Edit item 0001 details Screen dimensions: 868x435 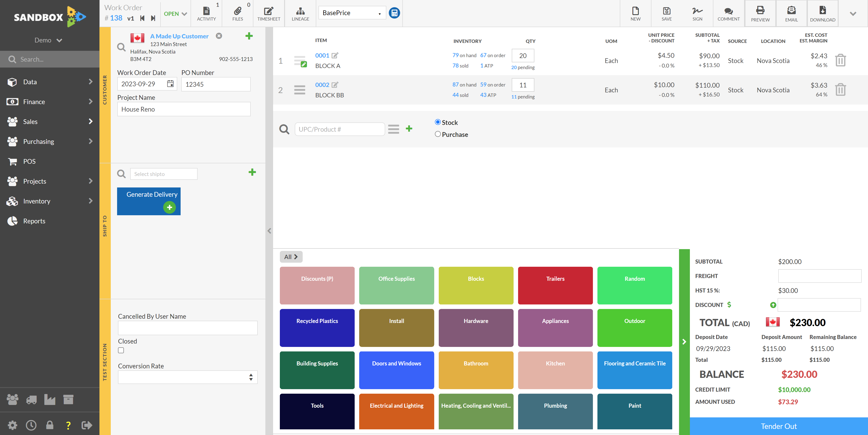(335, 55)
